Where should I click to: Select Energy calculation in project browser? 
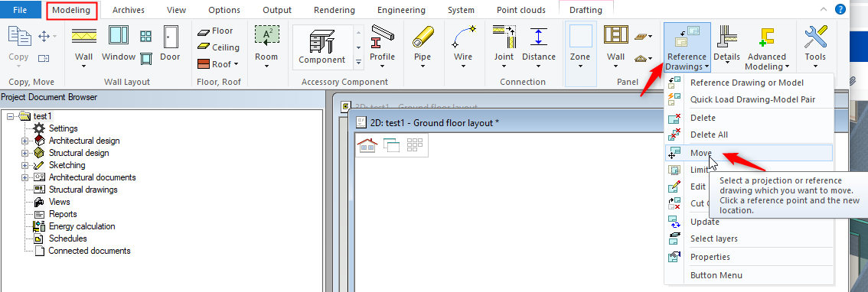tap(82, 226)
